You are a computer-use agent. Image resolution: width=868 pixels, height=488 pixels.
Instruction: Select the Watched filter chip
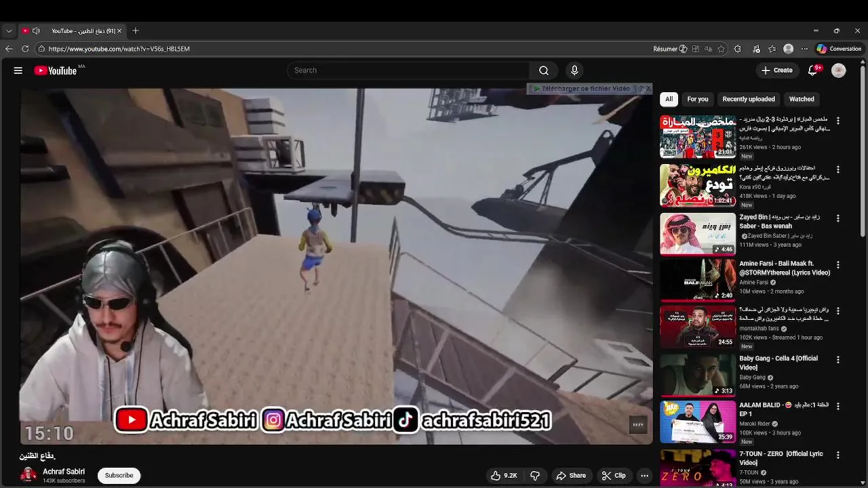pos(802,99)
